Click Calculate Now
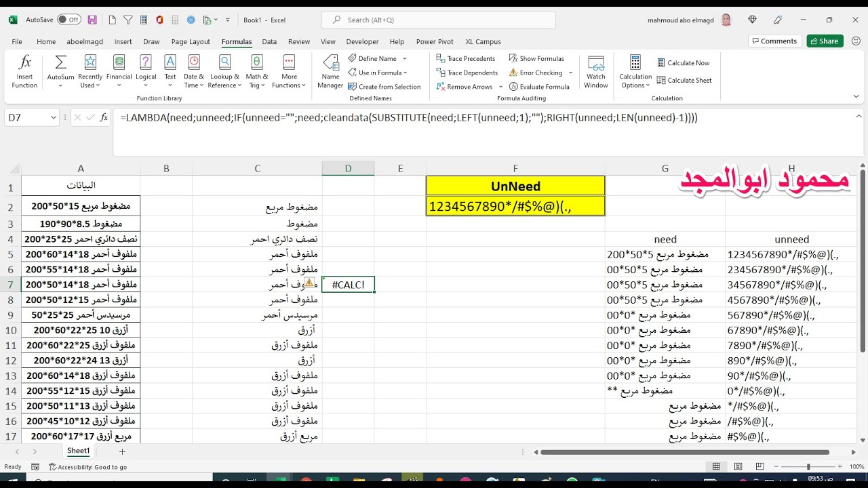 [684, 63]
